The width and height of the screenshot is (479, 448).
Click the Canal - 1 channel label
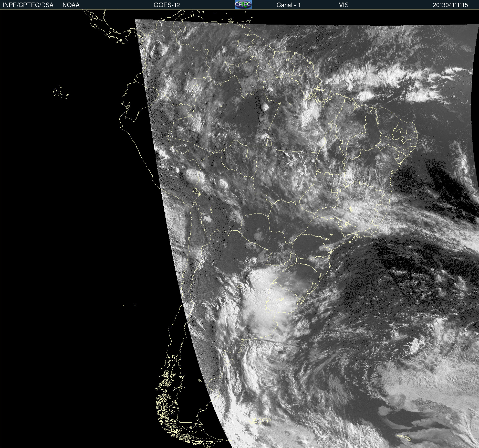click(288, 5)
